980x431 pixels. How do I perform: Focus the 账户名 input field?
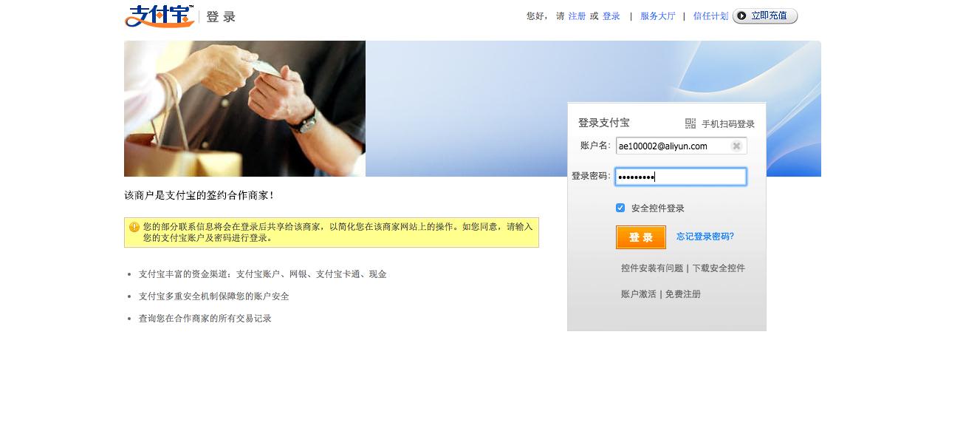[681, 146]
